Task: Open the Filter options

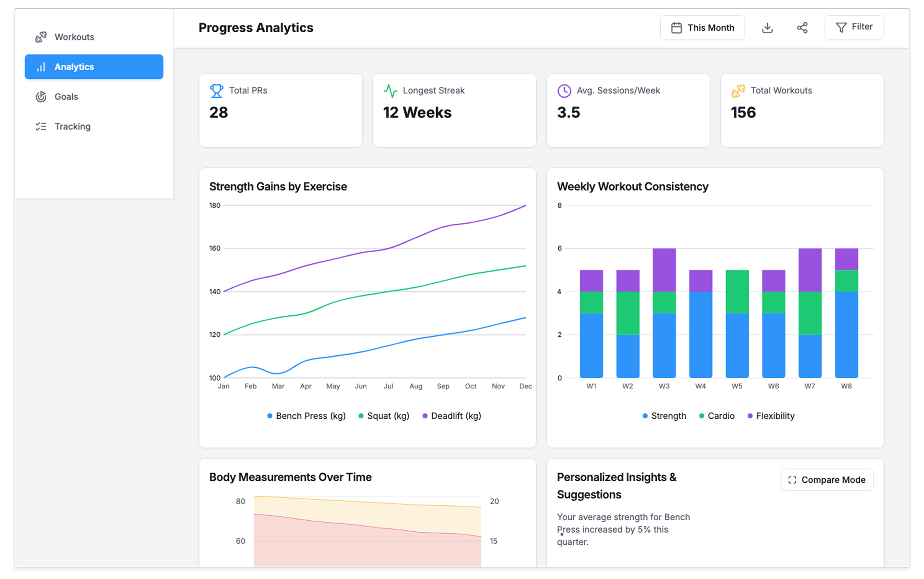Action: click(x=854, y=27)
